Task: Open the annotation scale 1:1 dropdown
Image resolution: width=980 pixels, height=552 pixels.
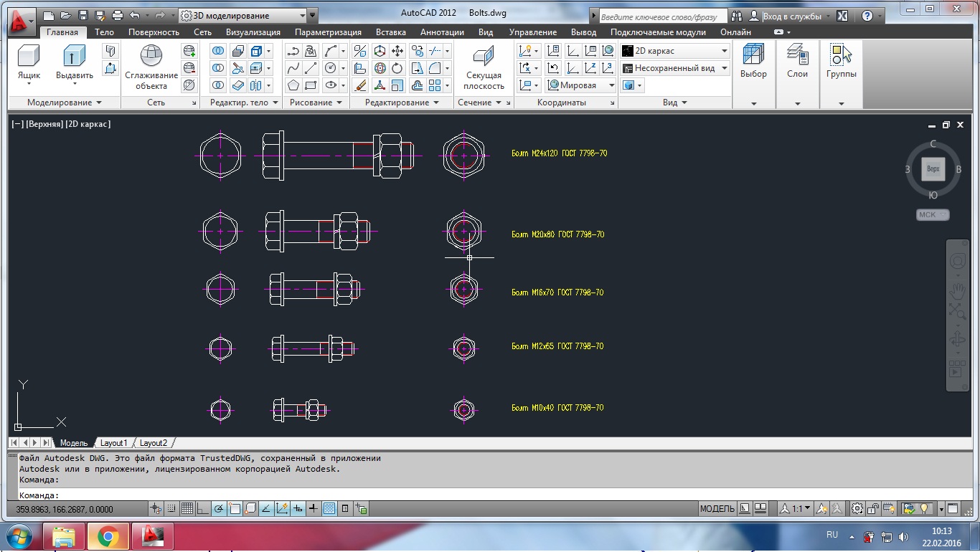Action: pos(796,509)
